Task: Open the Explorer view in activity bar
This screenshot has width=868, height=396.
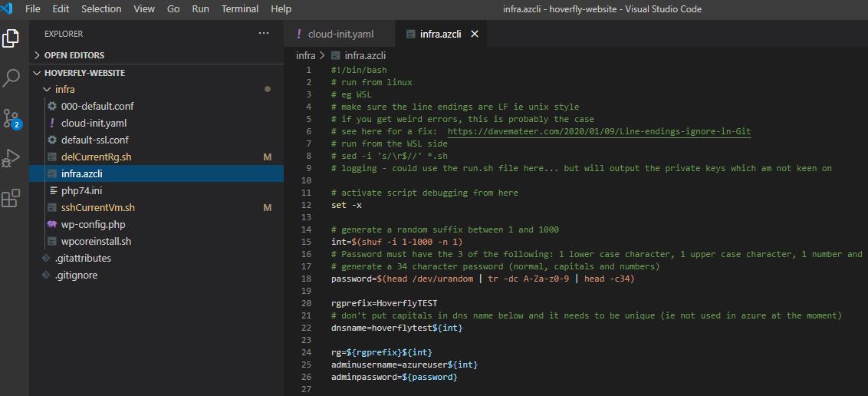Action: (x=11, y=39)
